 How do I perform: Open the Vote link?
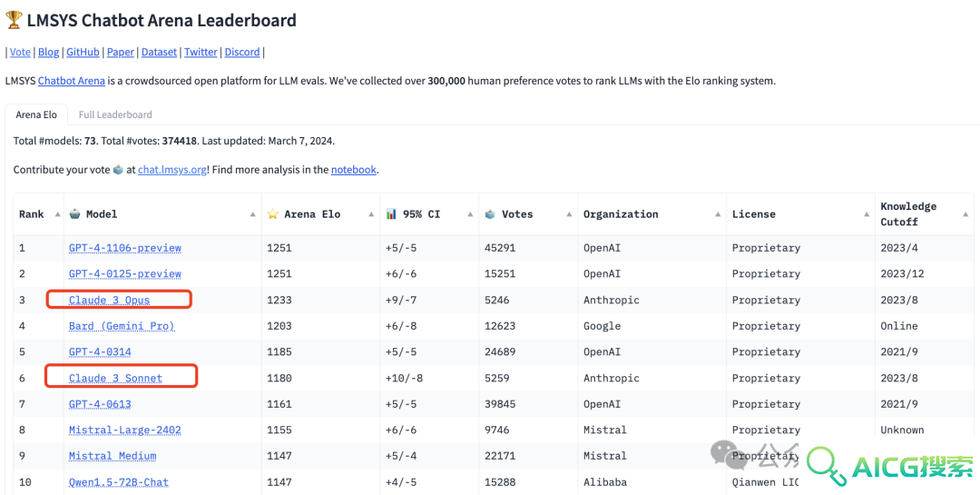20,52
